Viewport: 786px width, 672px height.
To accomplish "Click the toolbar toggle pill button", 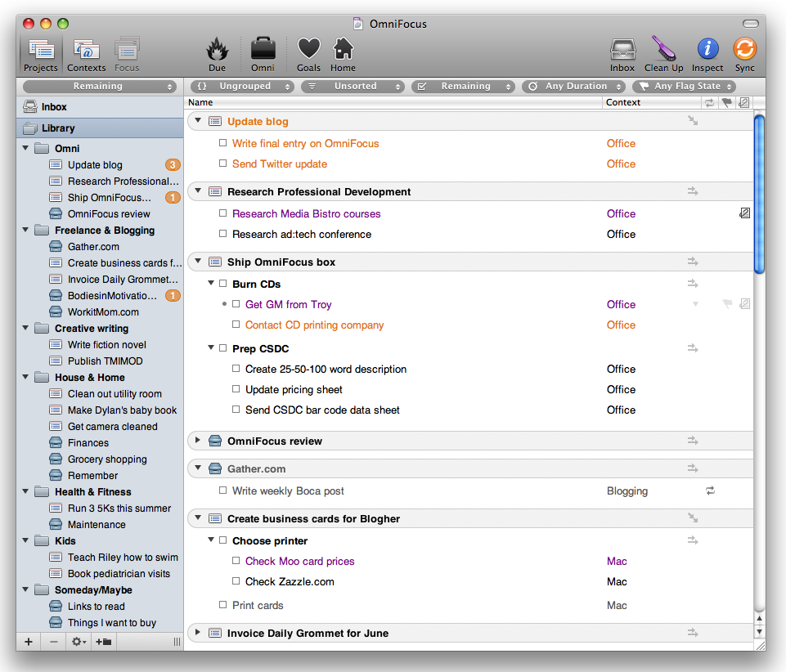I will pyautogui.click(x=750, y=24).
